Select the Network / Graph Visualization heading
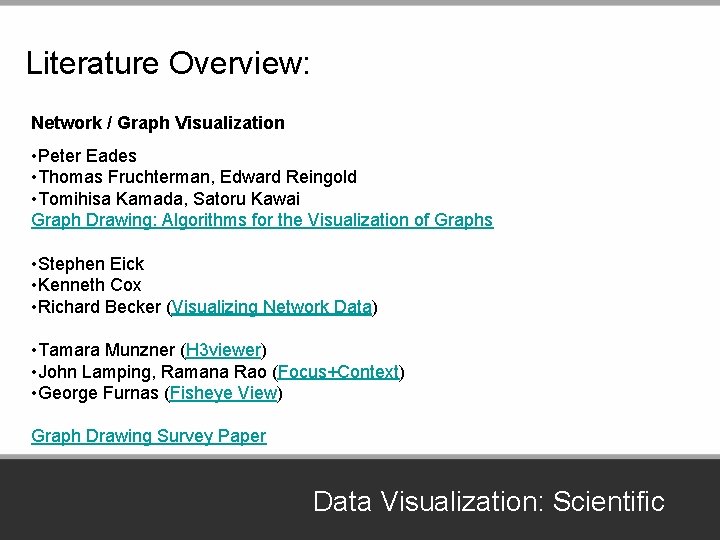 tap(158, 123)
